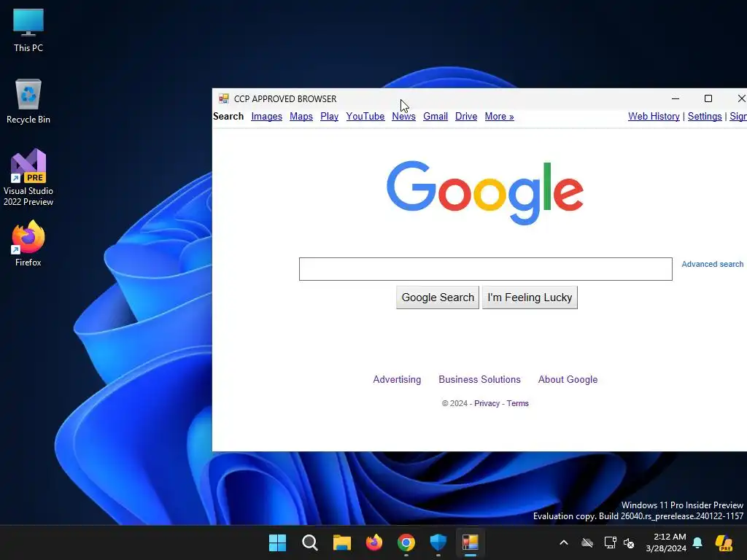This screenshot has height=560, width=747.
Task: Open the Terms link
Action: (x=517, y=403)
